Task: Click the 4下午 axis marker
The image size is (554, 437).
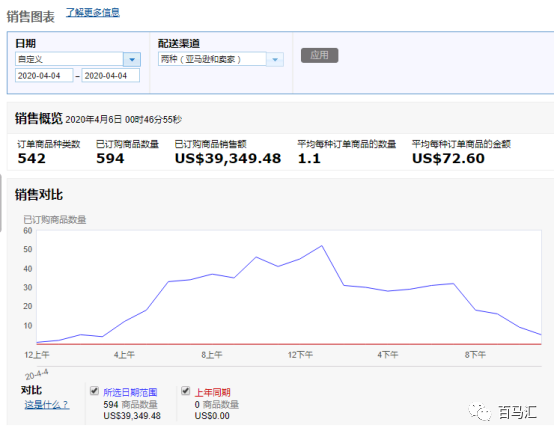Action: (x=388, y=354)
